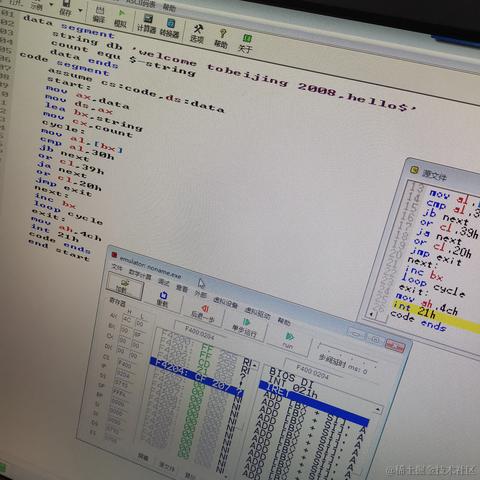Click 'loop cycle' line in source window
This screenshot has width=480, height=480.
pyautogui.click(x=433, y=286)
